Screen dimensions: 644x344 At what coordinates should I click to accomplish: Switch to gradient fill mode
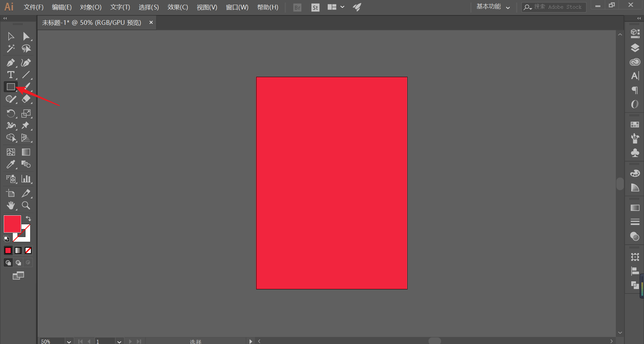(x=18, y=250)
